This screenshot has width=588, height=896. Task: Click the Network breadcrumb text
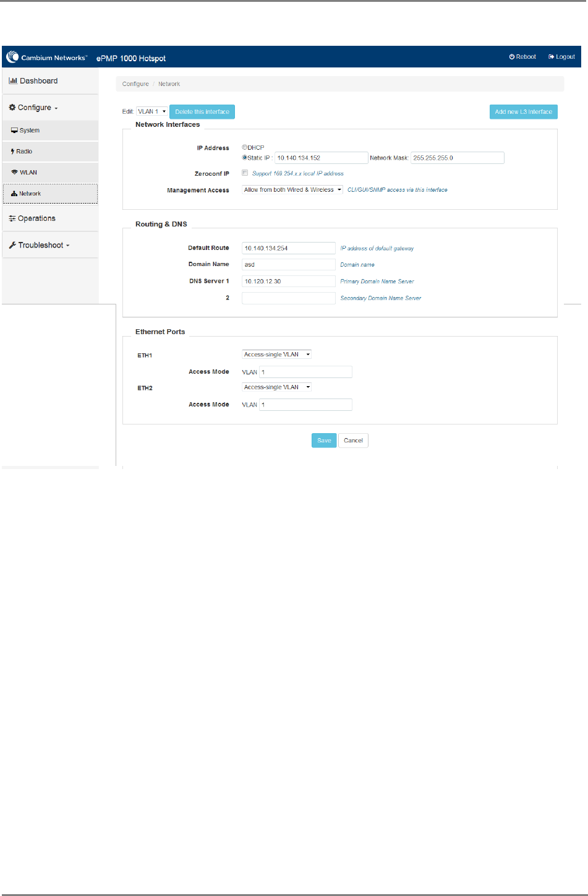(169, 84)
